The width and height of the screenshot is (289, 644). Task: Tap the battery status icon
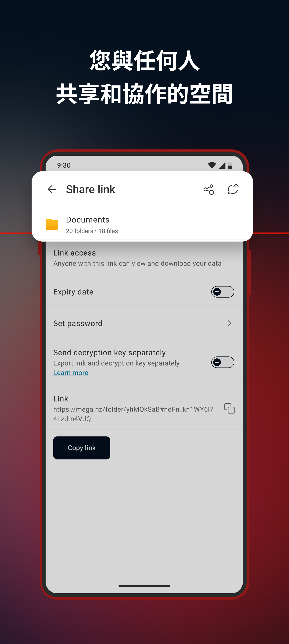click(230, 165)
